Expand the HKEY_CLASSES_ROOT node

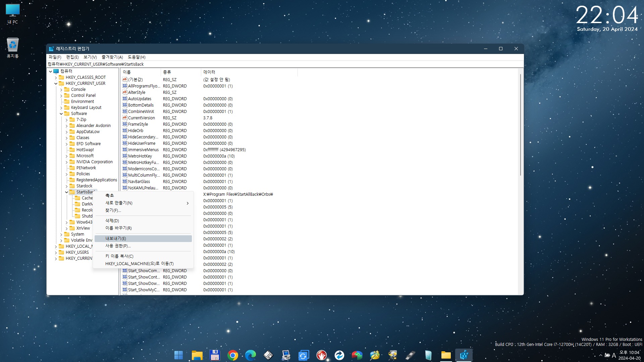[56, 77]
